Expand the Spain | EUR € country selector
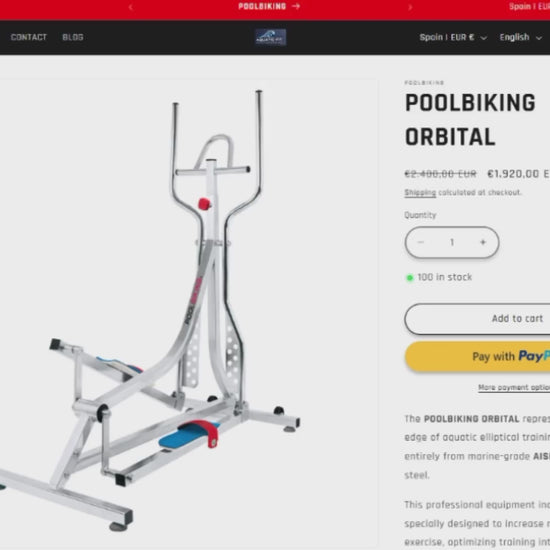Image resolution: width=550 pixels, height=550 pixels. click(x=453, y=37)
